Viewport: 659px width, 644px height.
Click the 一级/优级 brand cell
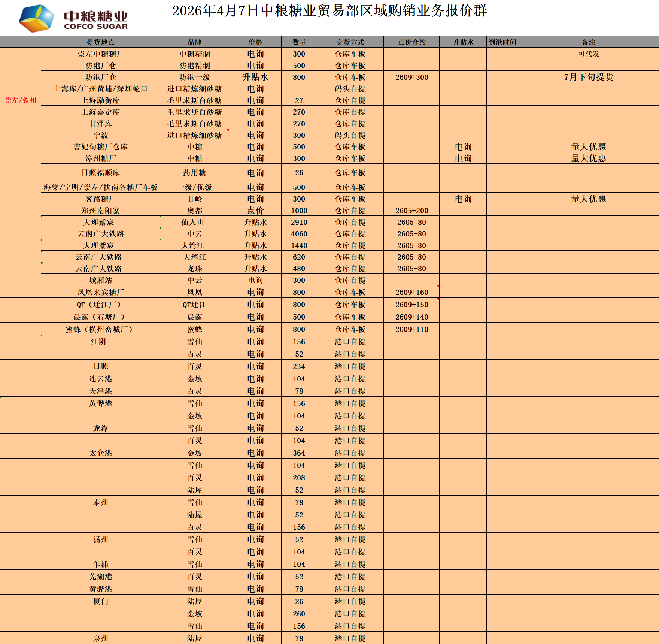pos(194,187)
